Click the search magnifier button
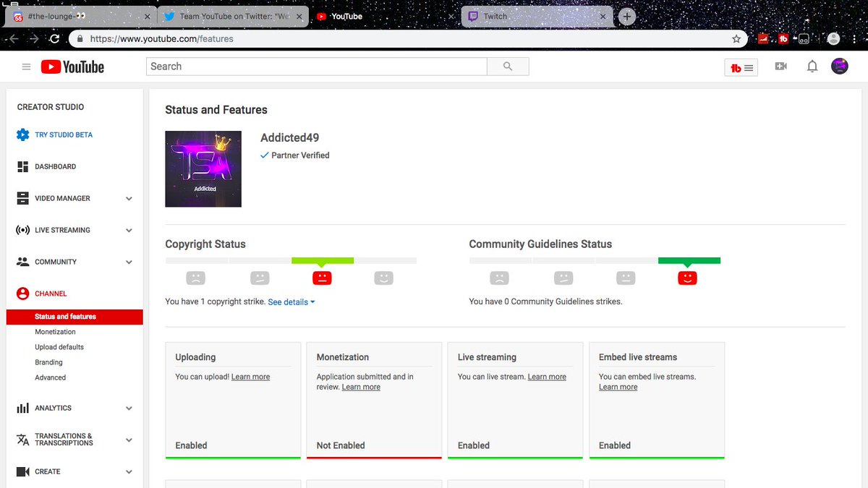This screenshot has width=868, height=488. coord(508,67)
